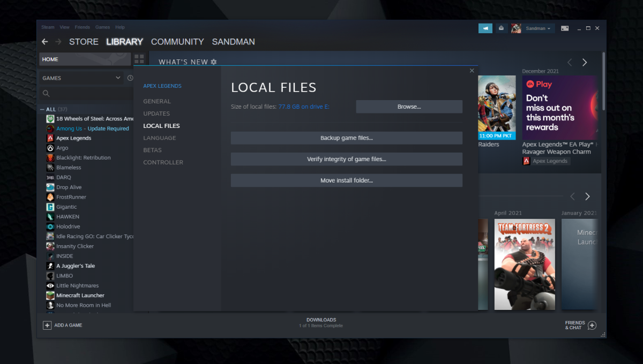
Task: Select the BETAS properties section
Action: click(152, 150)
